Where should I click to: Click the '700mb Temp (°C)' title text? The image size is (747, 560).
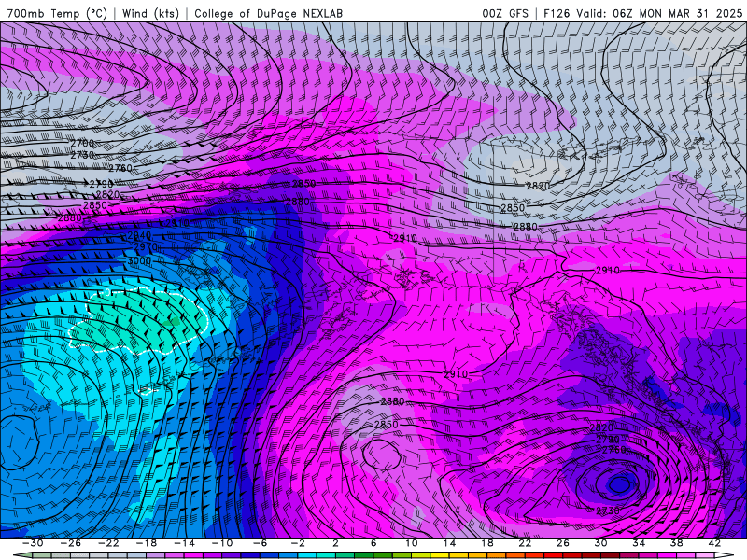coord(57,13)
